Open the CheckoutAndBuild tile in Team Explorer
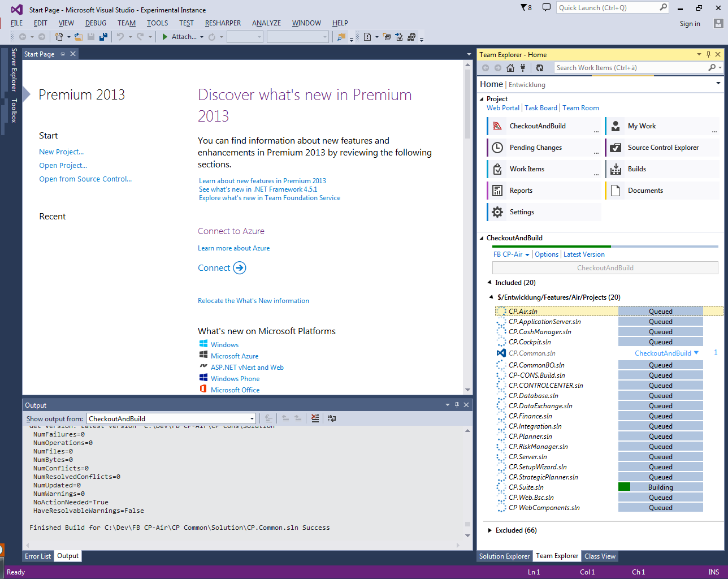 click(544, 126)
